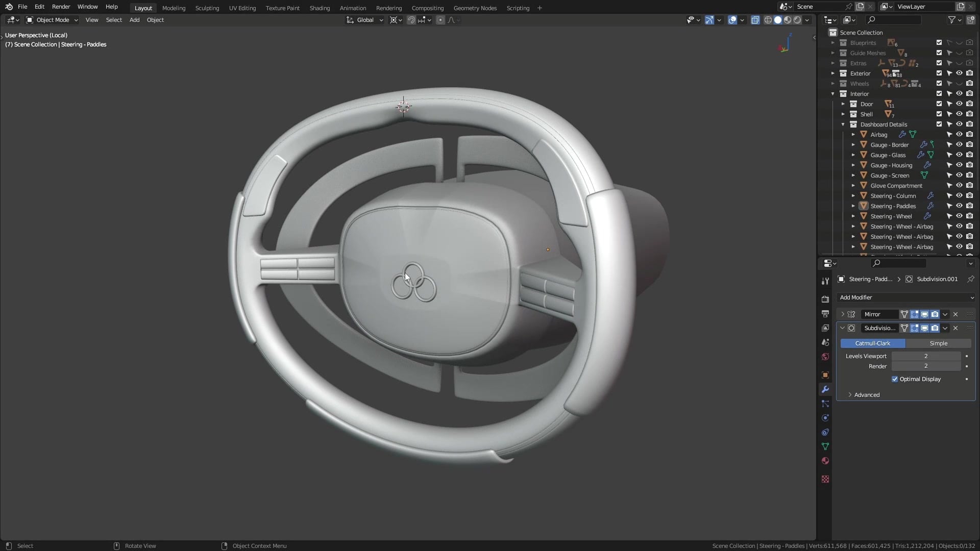This screenshot has height=551, width=980.
Task: Toggle viewport overlays display
Action: tap(732, 20)
